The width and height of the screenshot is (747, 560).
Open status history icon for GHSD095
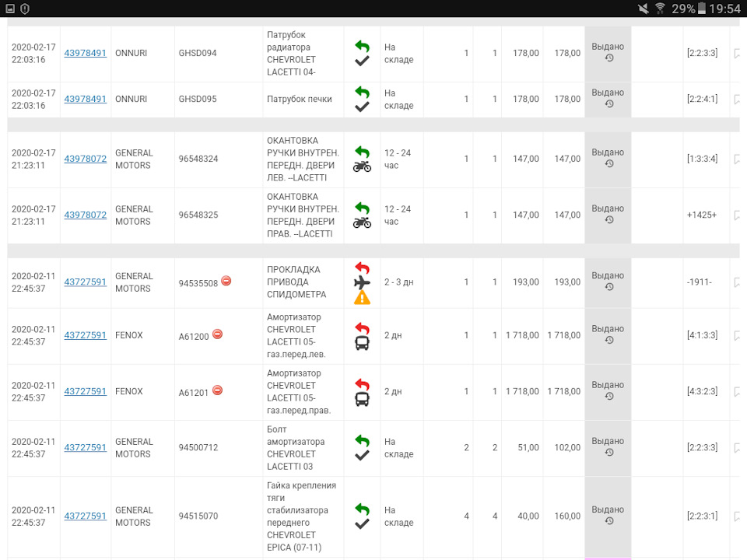tap(608, 103)
